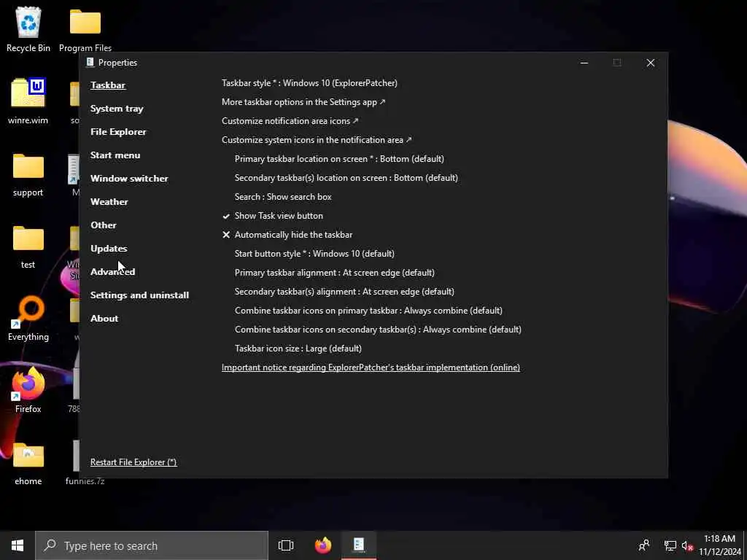Select the funnies.7z archive file
This screenshot has height=560, width=747.
point(85,481)
